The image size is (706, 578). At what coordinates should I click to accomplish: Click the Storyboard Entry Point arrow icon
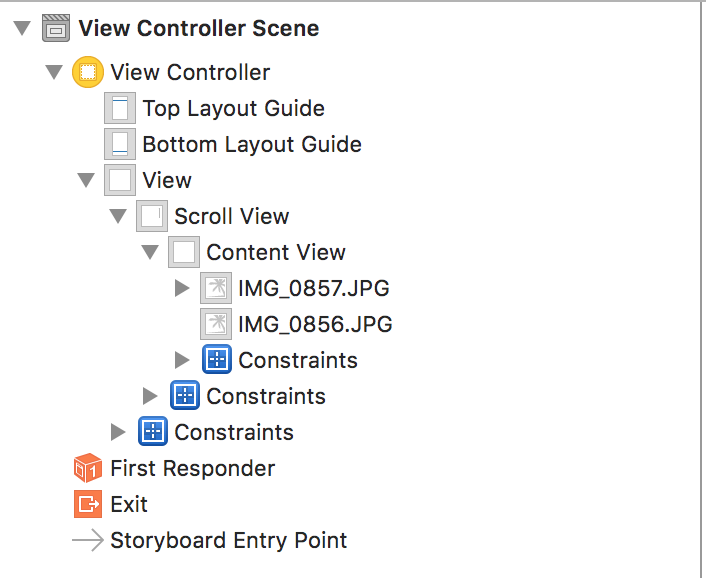[88, 541]
